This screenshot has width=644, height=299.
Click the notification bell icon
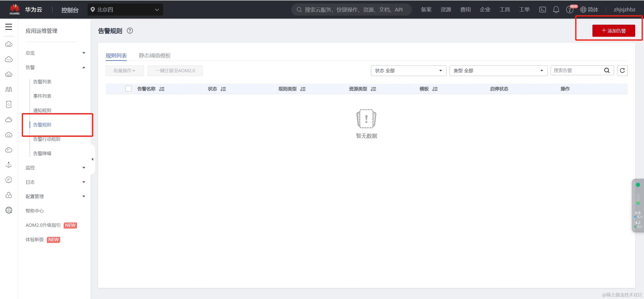click(x=556, y=10)
